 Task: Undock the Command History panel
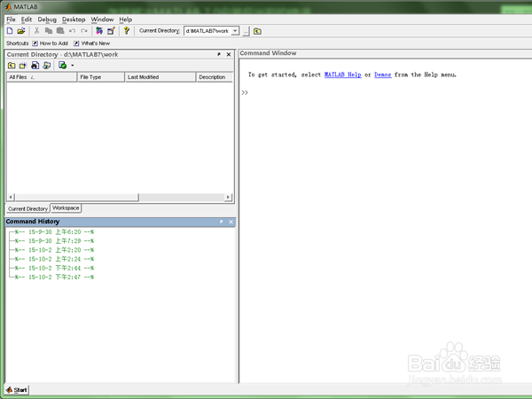click(x=221, y=222)
